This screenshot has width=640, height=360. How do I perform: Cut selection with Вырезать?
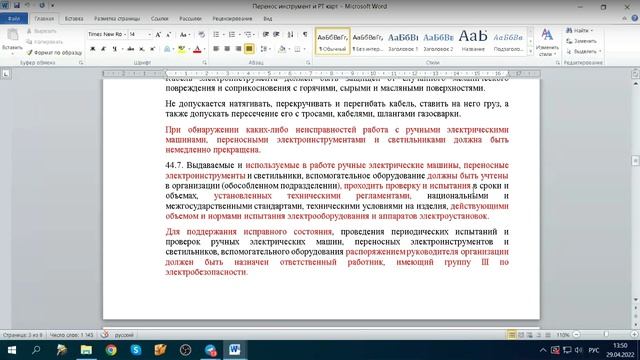(x=41, y=31)
